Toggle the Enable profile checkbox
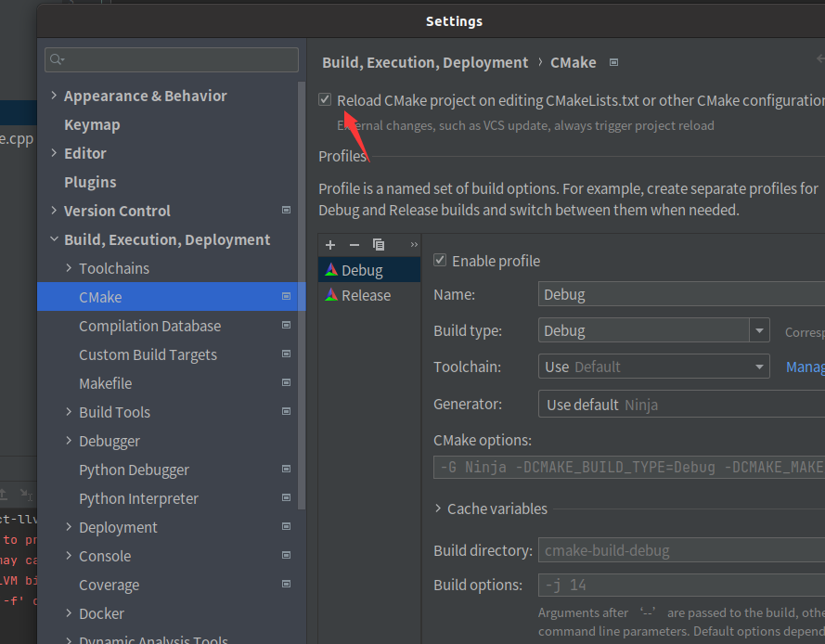 pyautogui.click(x=440, y=260)
